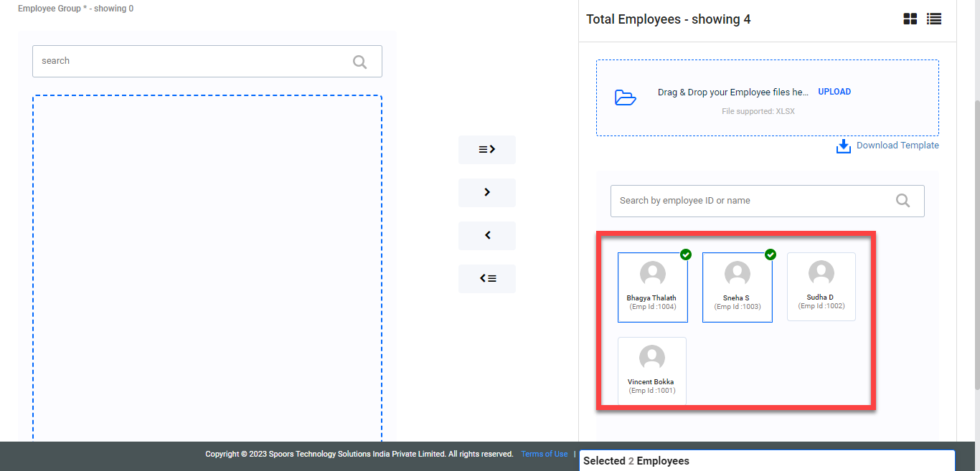Open the Download Template link
Image resolution: width=980 pixels, height=471 pixels.
tap(897, 146)
